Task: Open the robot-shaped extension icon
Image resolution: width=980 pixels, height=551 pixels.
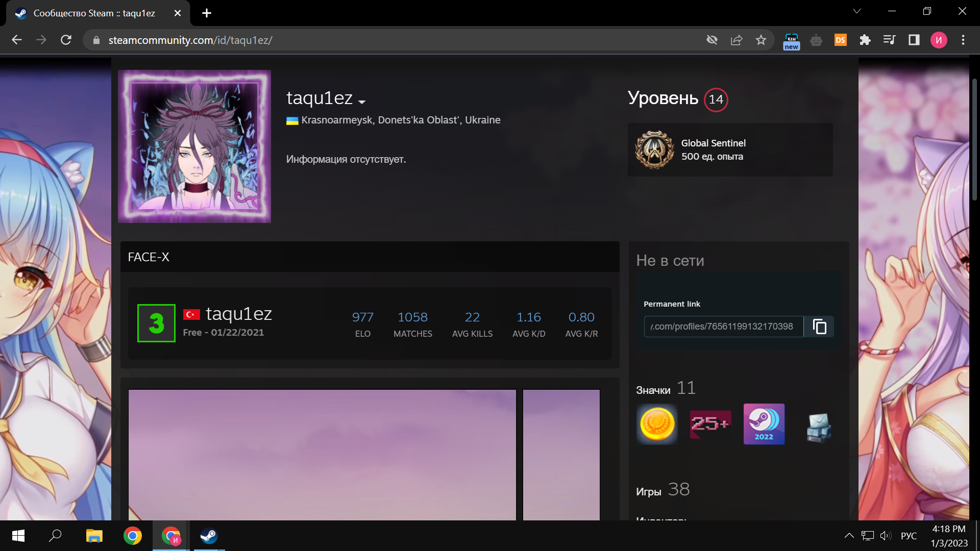Action: coord(816,40)
